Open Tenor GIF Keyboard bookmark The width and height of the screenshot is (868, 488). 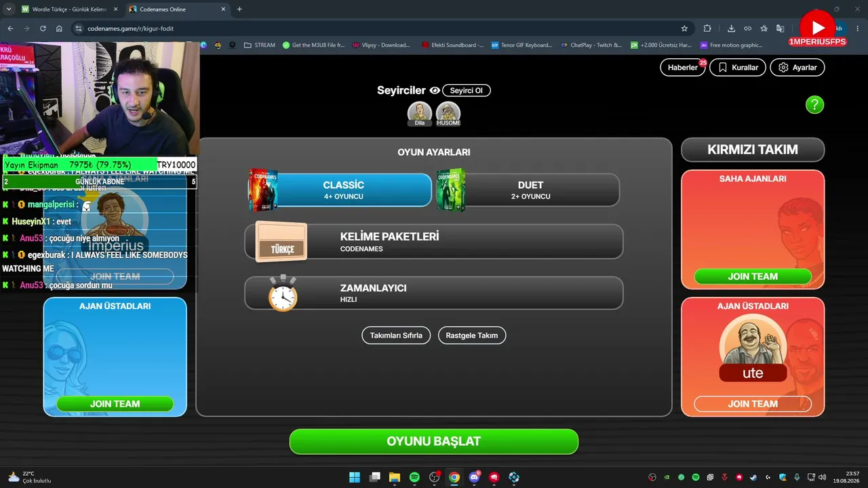click(521, 45)
